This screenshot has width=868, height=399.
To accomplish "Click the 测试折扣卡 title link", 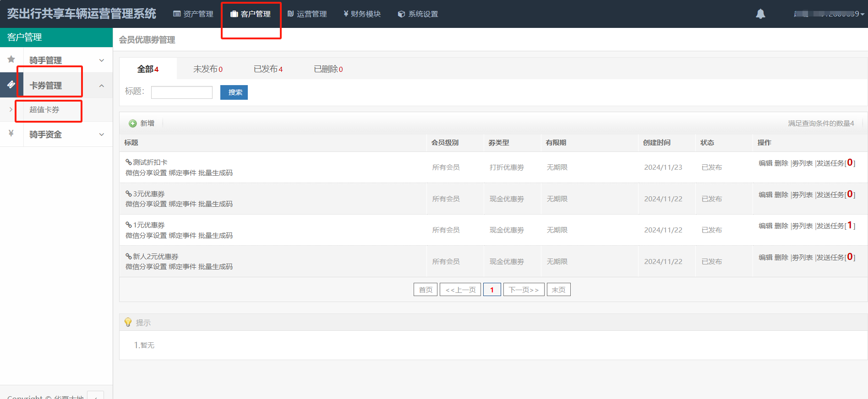I will [x=150, y=162].
